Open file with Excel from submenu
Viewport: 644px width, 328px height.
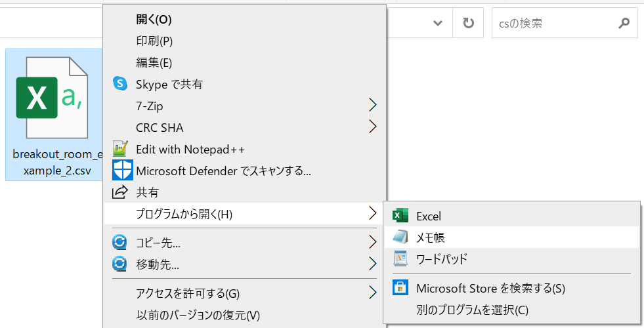click(512, 216)
